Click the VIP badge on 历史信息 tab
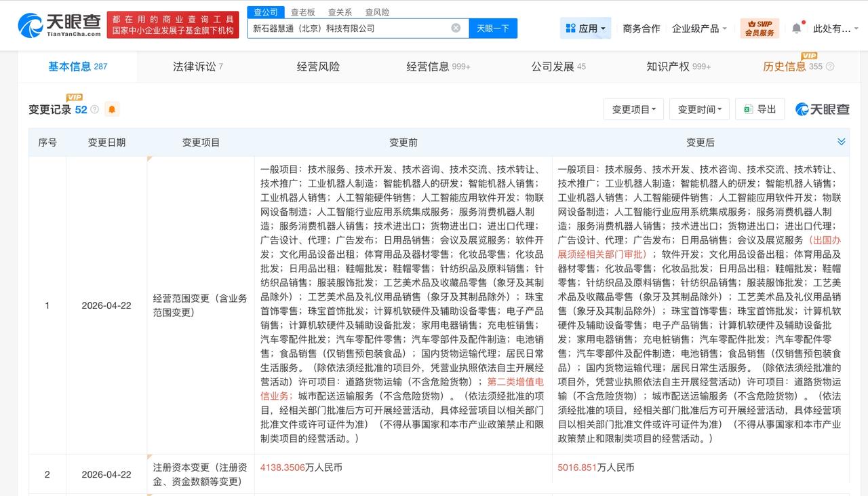This screenshot has width=868, height=496. (x=809, y=56)
